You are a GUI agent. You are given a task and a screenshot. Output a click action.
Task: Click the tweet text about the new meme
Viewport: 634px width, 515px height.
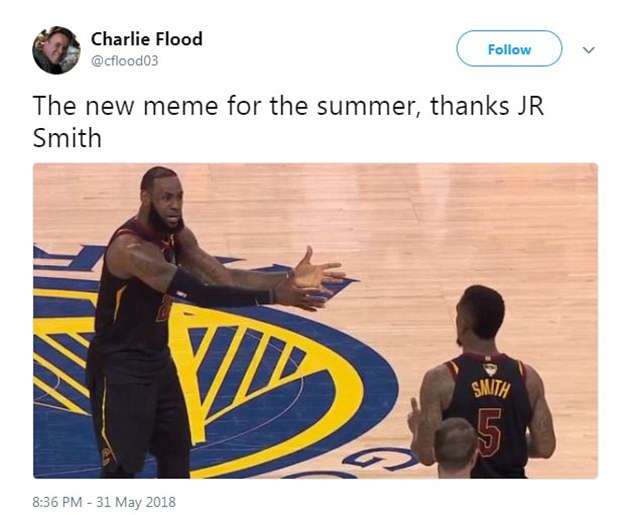(288, 122)
